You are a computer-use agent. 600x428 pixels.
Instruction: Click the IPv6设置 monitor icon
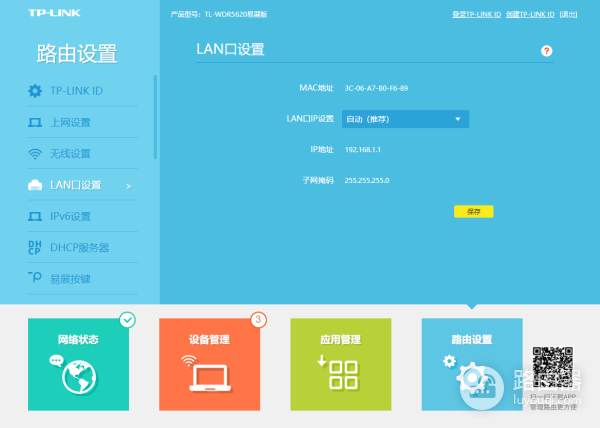34,216
